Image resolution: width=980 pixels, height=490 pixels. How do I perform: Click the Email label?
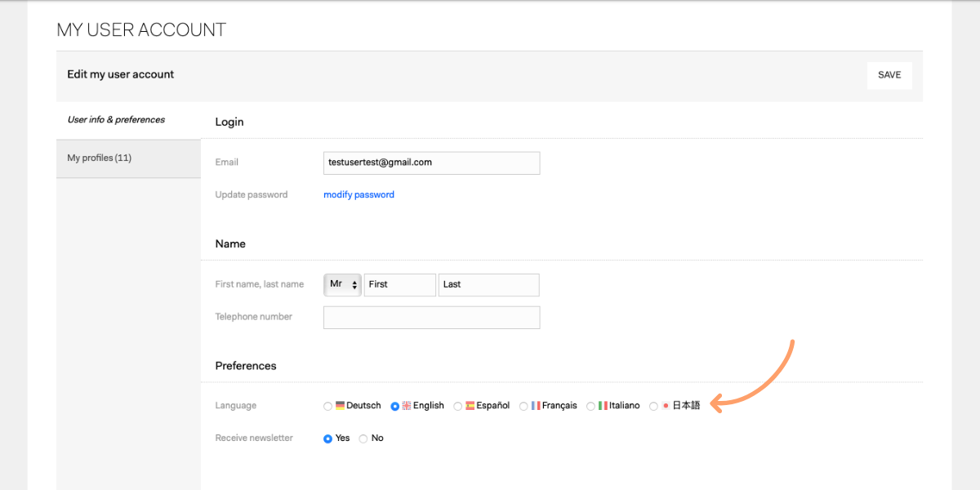click(x=227, y=163)
